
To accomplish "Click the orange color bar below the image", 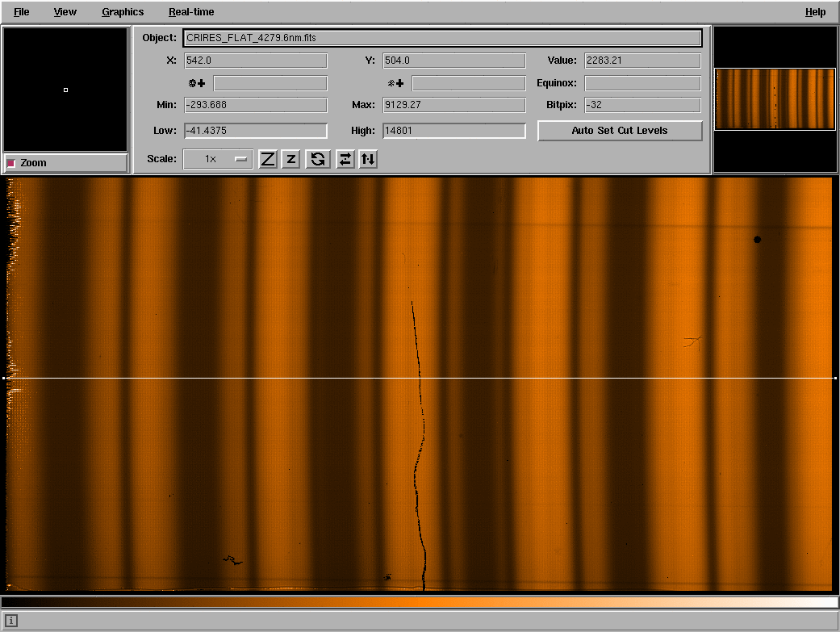I will pos(420,602).
